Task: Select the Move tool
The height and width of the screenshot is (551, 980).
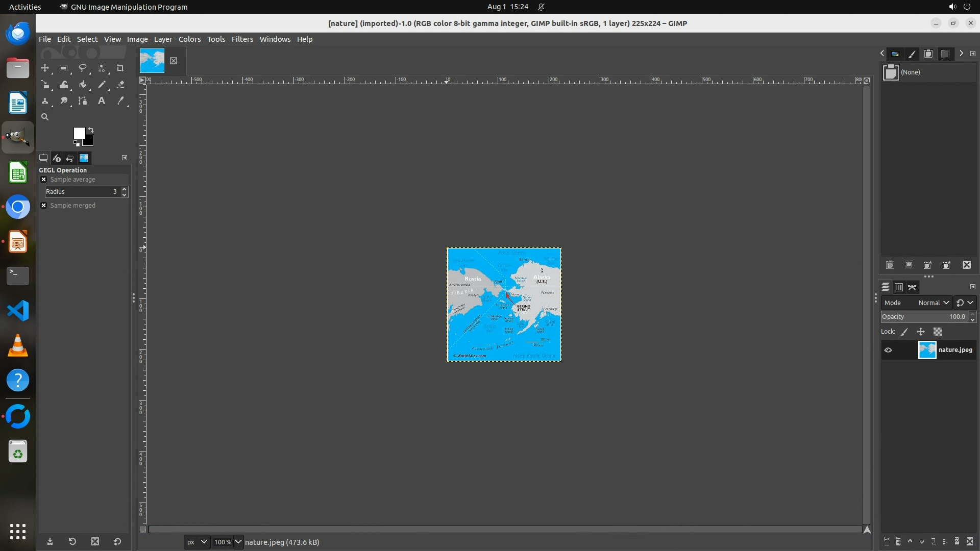Action: coord(45,68)
